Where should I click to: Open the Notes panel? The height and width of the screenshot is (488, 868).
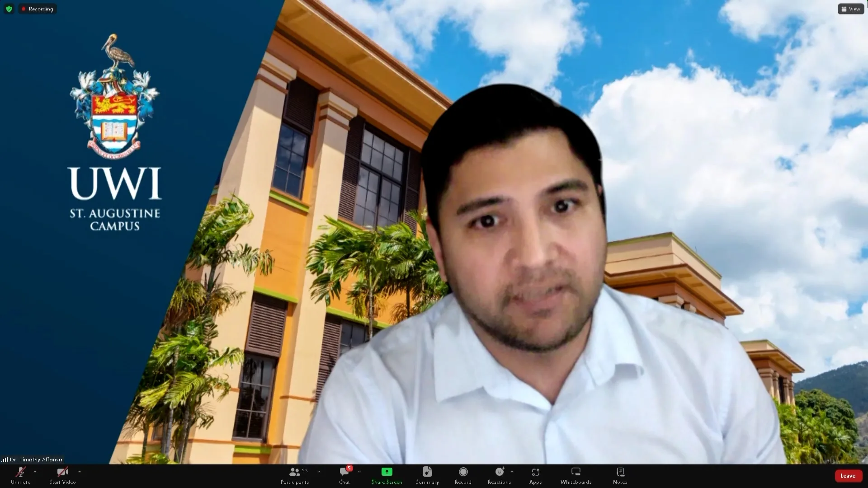point(620,475)
